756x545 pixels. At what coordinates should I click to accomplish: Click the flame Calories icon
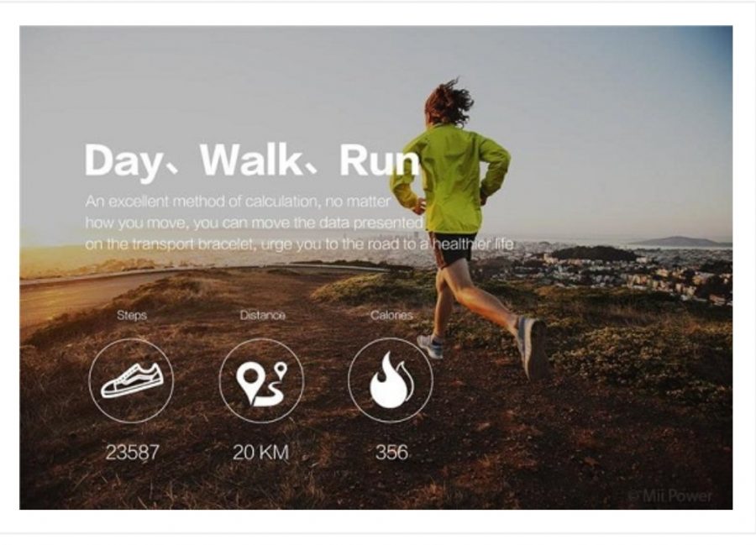point(391,380)
